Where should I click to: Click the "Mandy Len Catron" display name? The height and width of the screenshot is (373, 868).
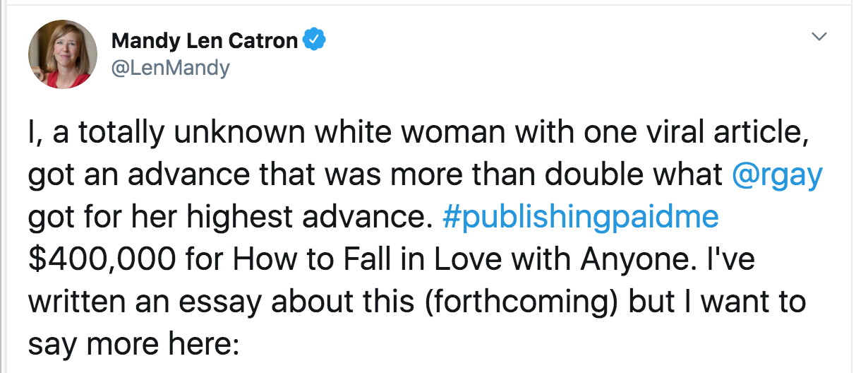point(205,41)
